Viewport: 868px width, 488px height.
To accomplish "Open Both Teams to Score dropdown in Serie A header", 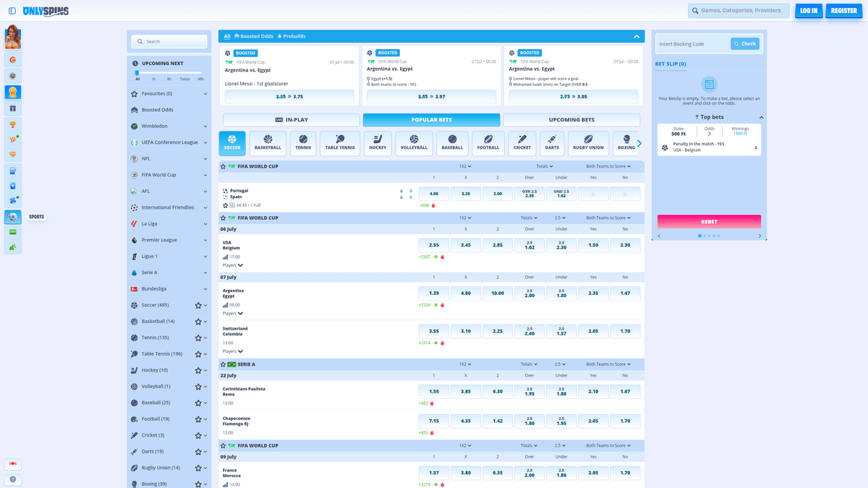I will pyautogui.click(x=608, y=364).
